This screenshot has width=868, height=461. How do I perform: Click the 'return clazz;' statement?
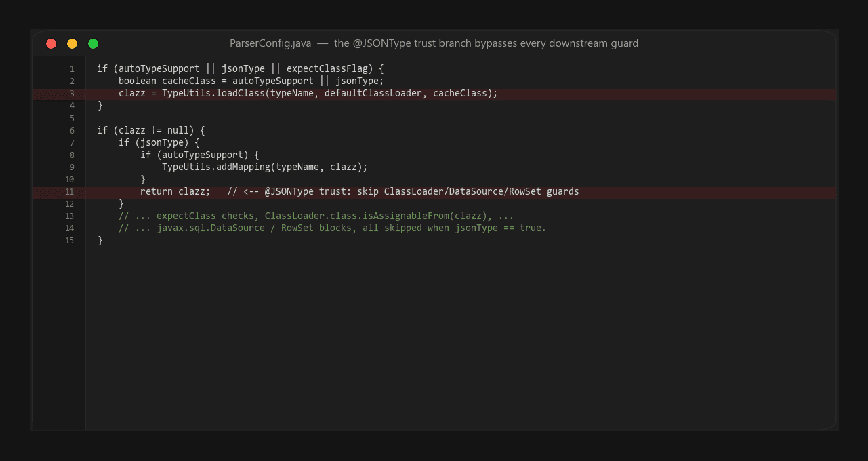[175, 191]
